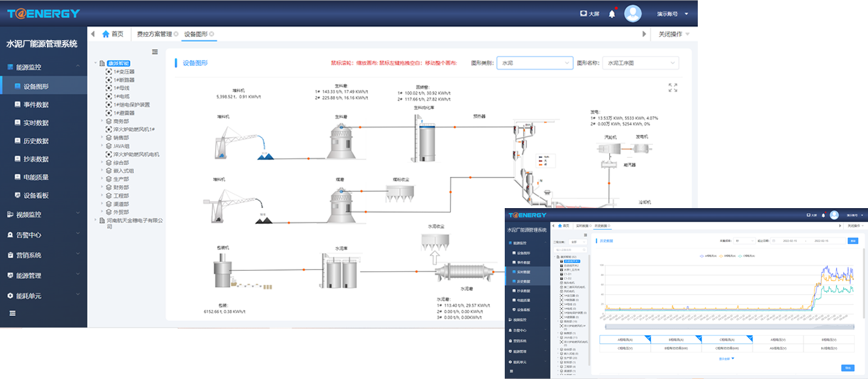Expand 河南航天金穗电子有限公司 tree node
The width and height of the screenshot is (868, 379).
click(x=95, y=220)
